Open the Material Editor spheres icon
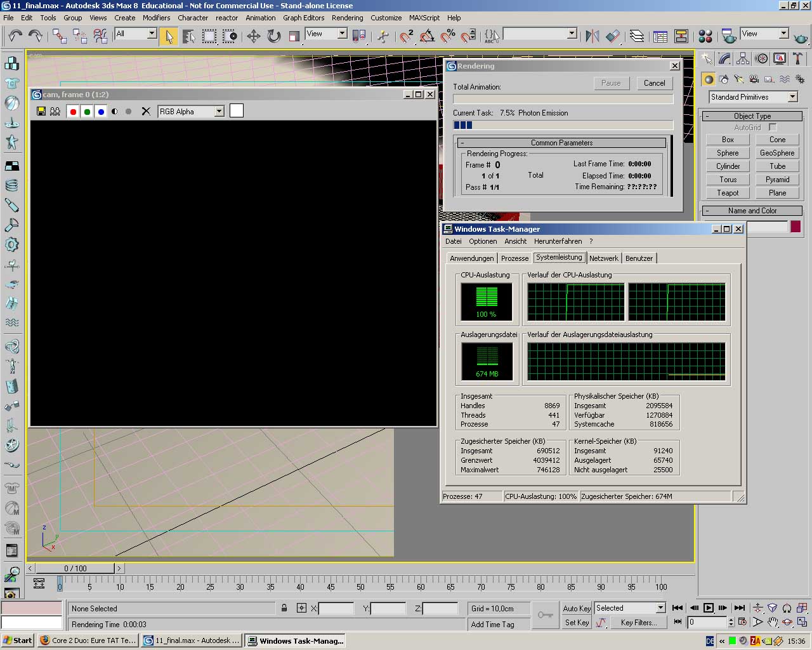This screenshot has height=650, width=812. pos(705,36)
